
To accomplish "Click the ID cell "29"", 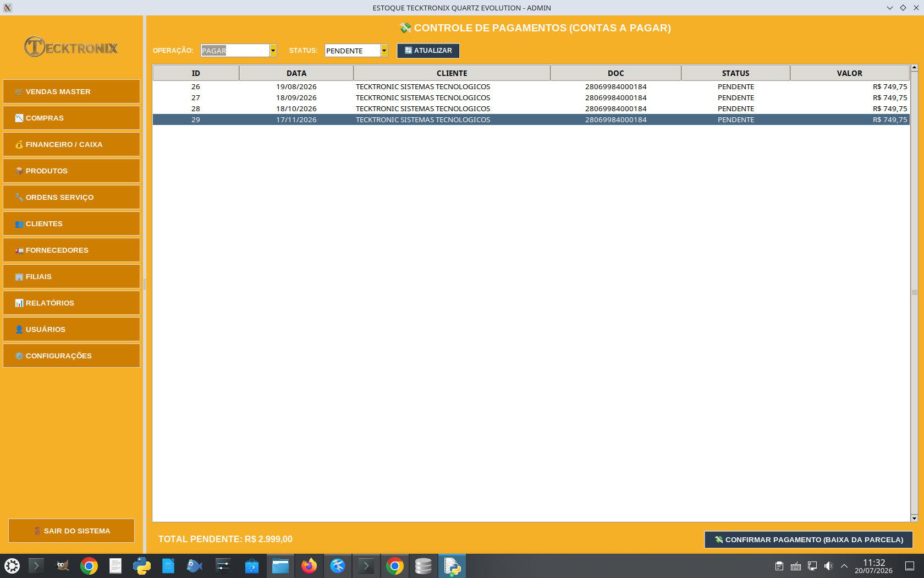I will click(196, 119).
